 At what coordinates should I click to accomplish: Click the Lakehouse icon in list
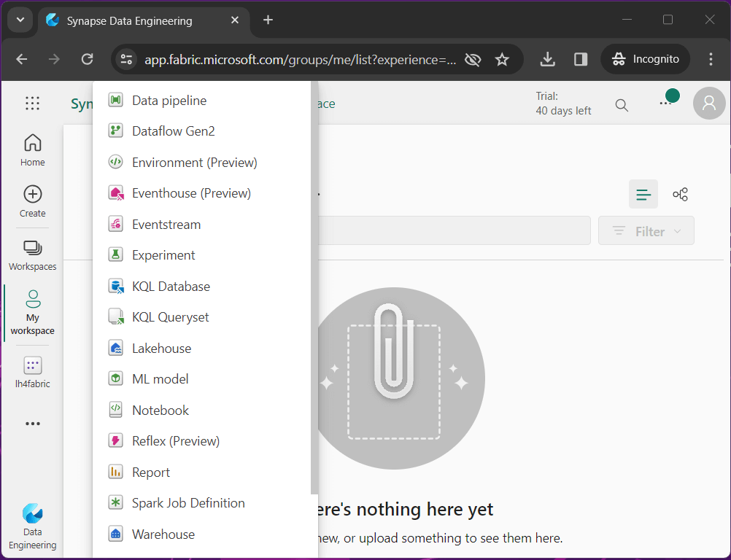click(x=115, y=349)
